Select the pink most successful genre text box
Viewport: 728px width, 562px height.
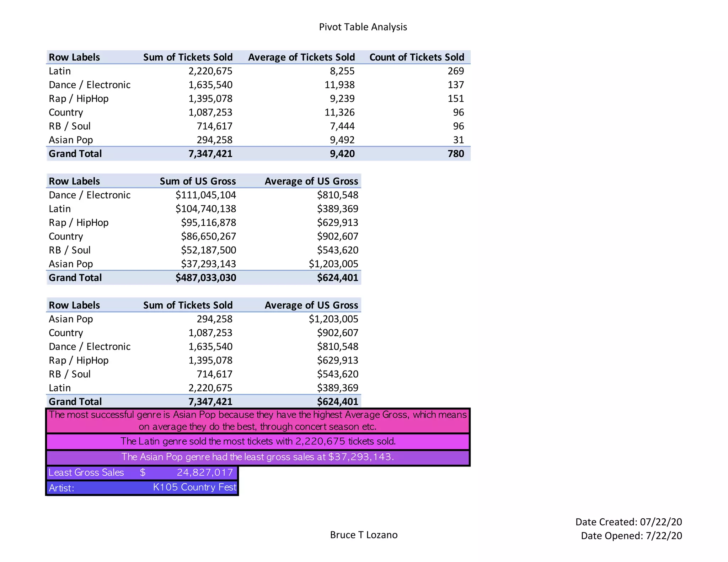coord(258,421)
